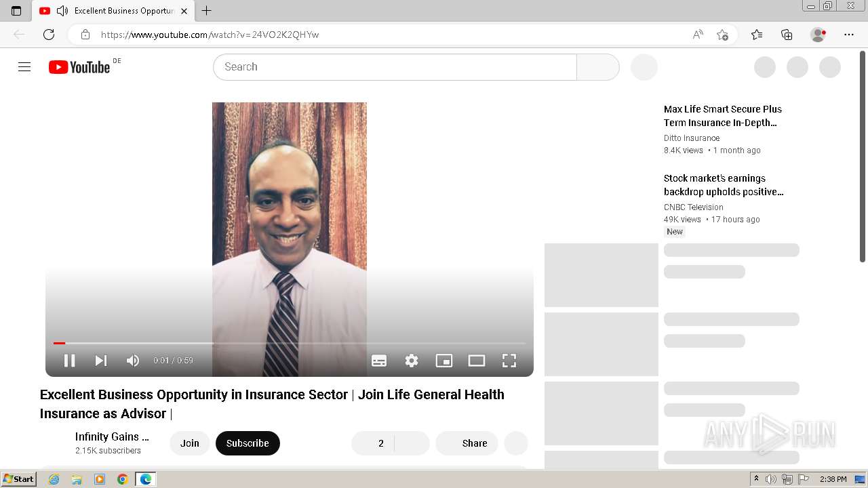The width and height of the screenshot is (868, 488).
Task: Click the Join channel button
Action: coord(190,443)
